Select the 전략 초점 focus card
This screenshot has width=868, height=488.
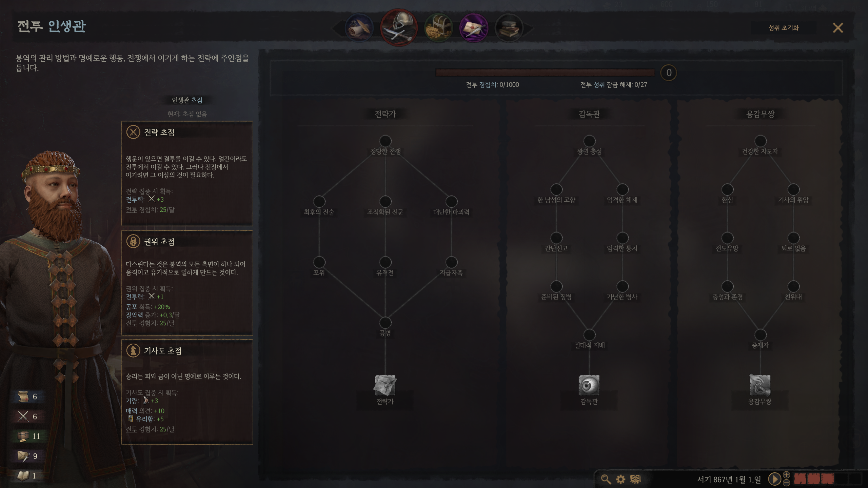(187, 173)
